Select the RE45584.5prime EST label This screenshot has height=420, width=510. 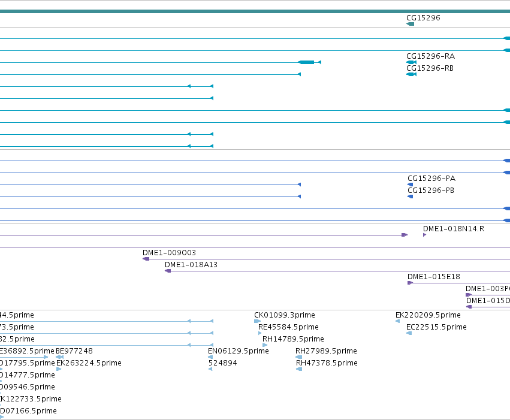[288, 327]
